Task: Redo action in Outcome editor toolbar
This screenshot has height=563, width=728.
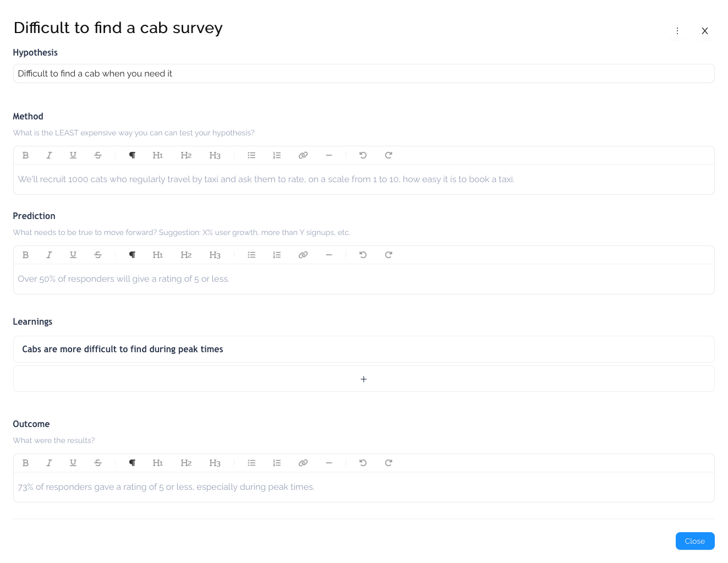Action: (x=388, y=463)
